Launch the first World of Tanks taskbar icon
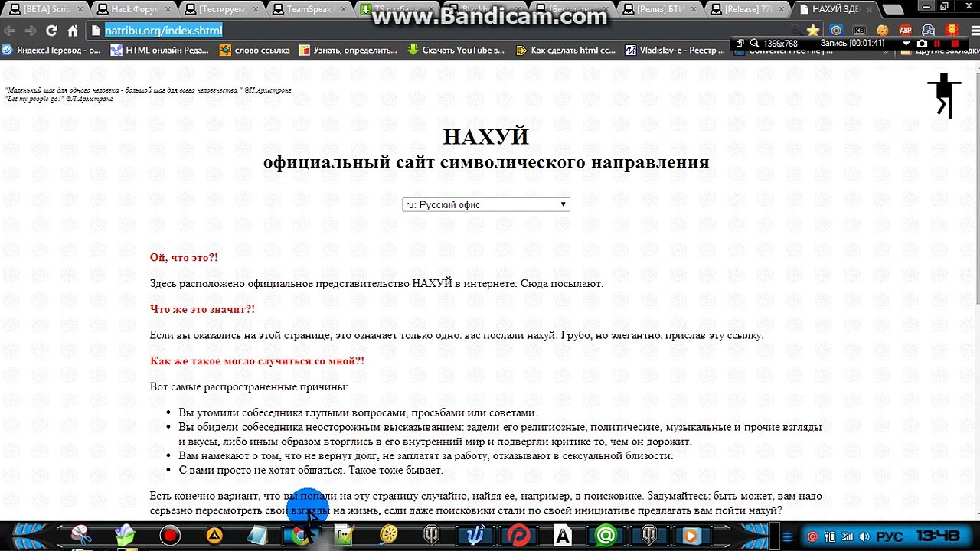Image resolution: width=980 pixels, height=551 pixels. pyautogui.click(x=432, y=535)
